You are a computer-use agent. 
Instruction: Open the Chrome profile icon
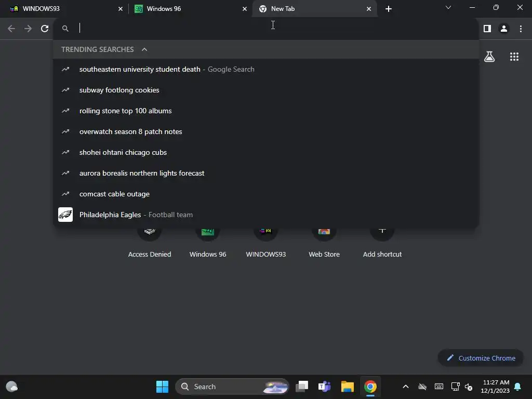tap(504, 29)
